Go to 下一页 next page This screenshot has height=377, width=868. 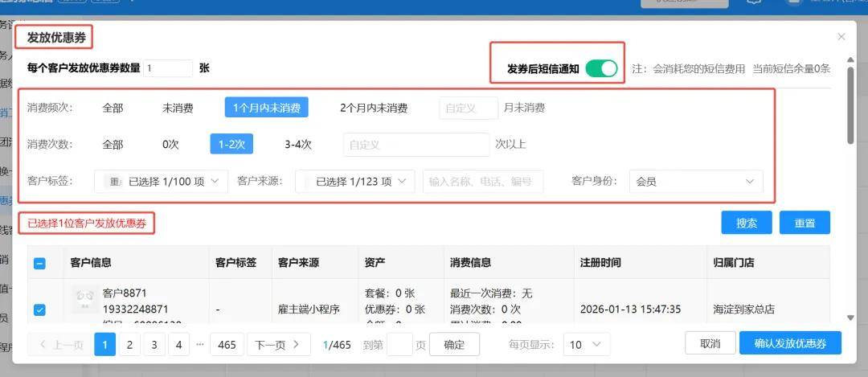pyautogui.click(x=277, y=344)
